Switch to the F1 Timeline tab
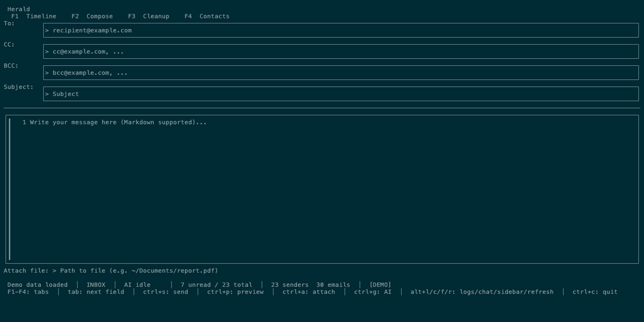 tap(34, 16)
